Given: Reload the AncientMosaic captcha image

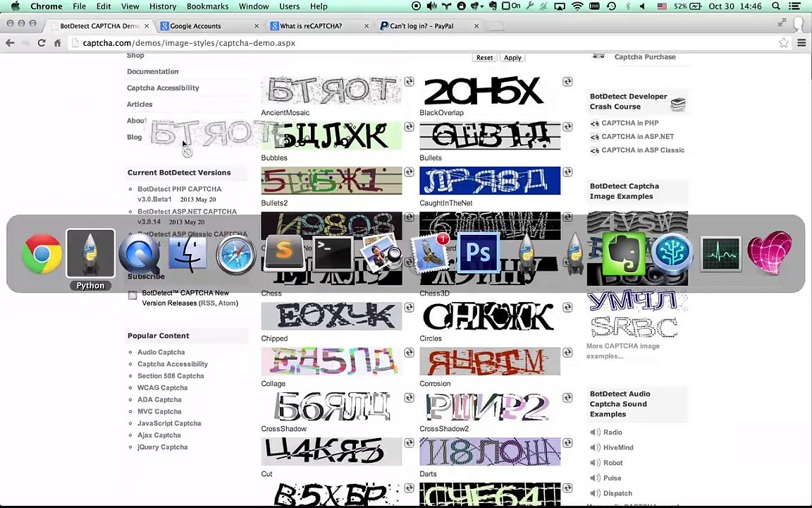Looking at the screenshot, I should 409,81.
